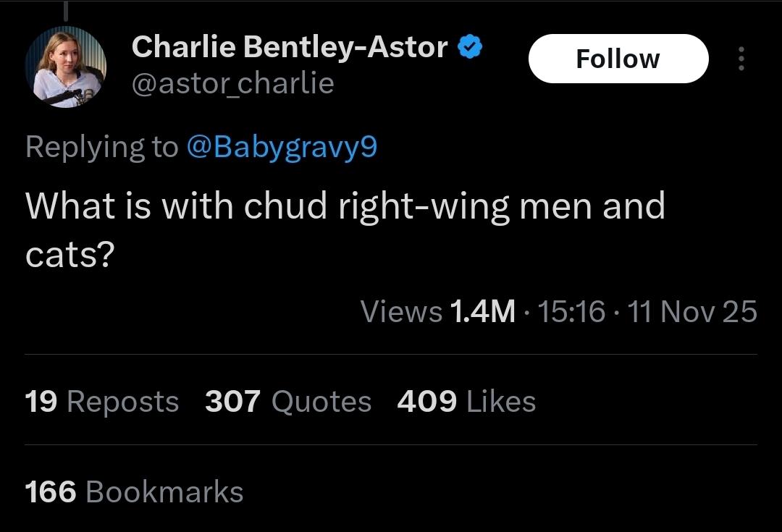Visit the @astor_charlie handle link

[x=232, y=84]
